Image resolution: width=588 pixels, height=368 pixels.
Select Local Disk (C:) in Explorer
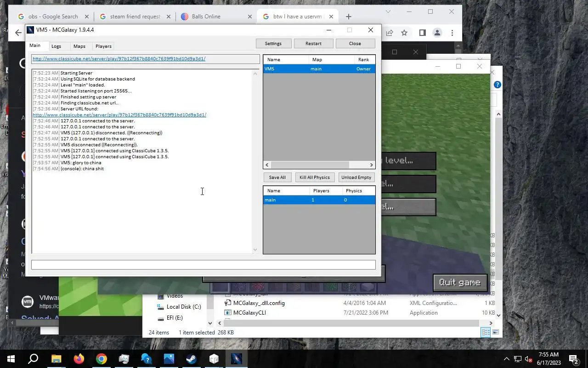click(179, 307)
